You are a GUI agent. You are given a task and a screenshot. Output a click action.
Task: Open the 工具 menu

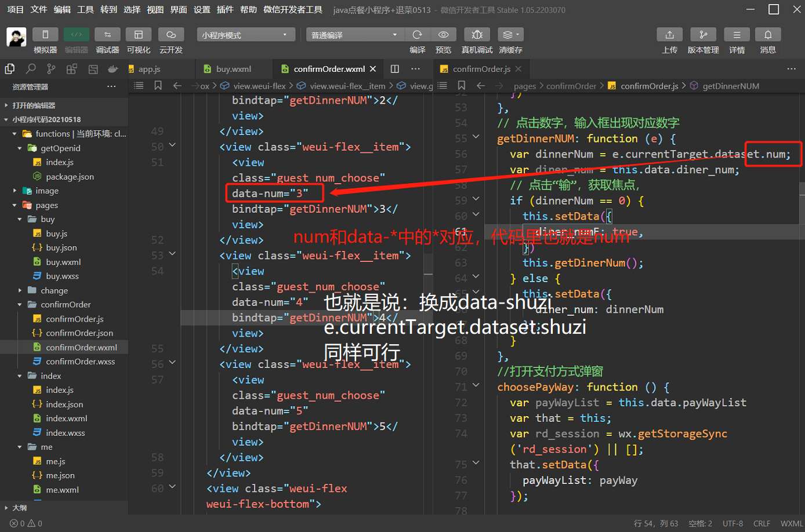tap(85, 10)
